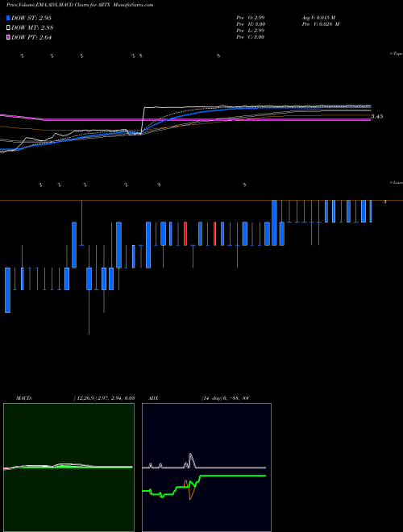
Task: Click the '3.45' price label on EMA chart
Action: (x=377, y=116)
